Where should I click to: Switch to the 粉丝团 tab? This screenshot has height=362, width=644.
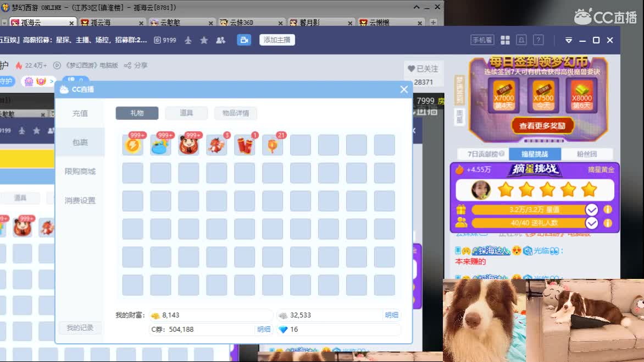click(586, 154)
